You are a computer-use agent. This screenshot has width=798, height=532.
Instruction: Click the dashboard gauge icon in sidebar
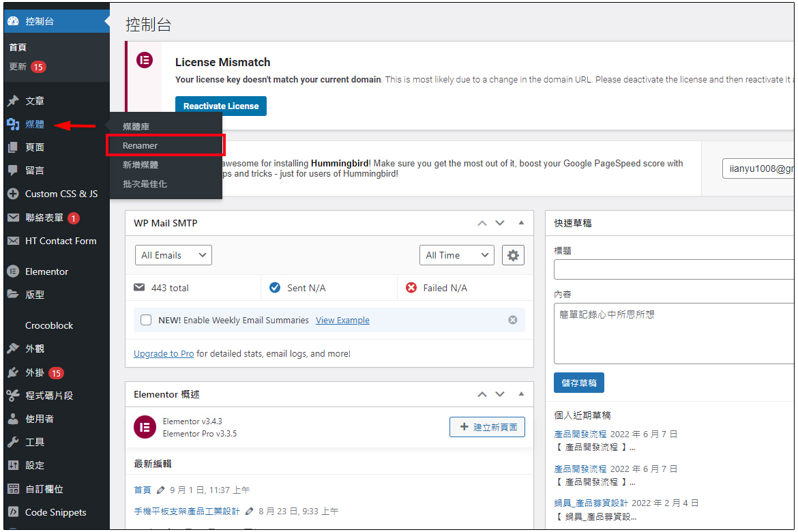point(13,21)
